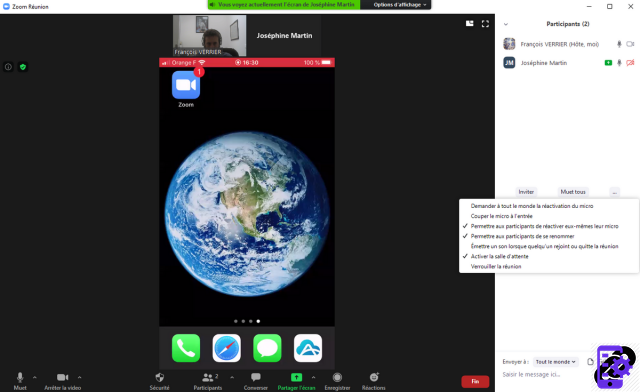The width and height of the screenshot is (640, 392).
Task: Click the meeting information icon
Action: pos(9,67)
